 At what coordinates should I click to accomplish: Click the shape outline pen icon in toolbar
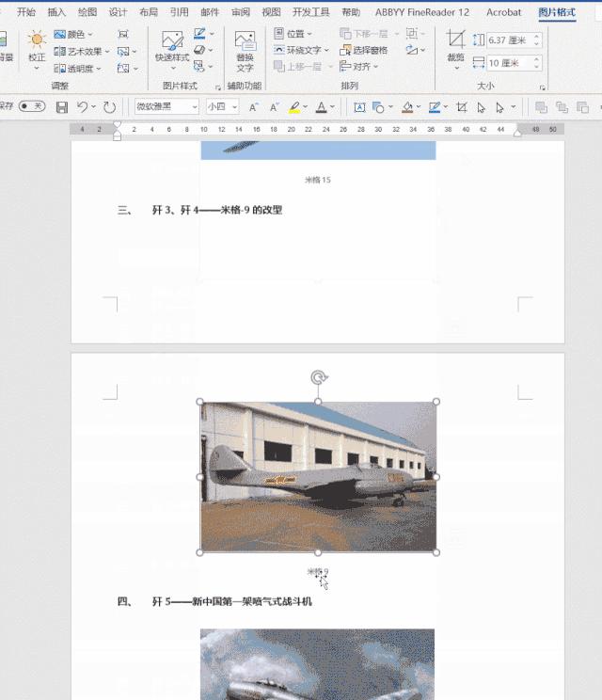pyautogui.click(x=435, y=107)
